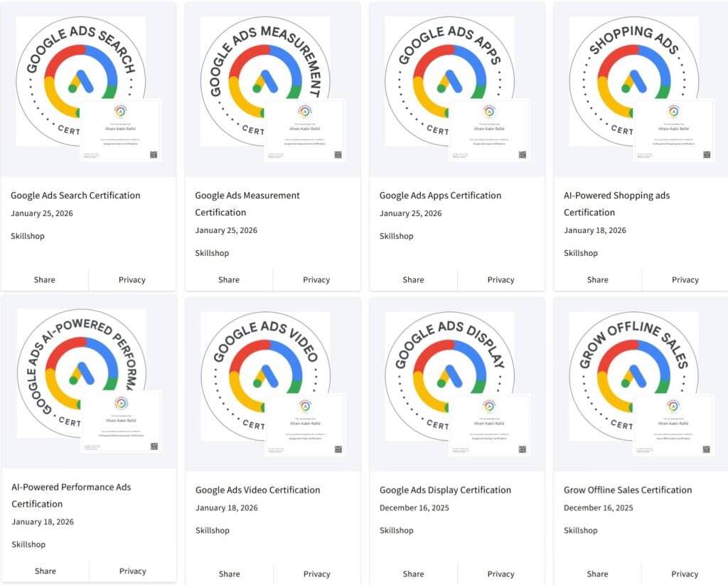Click the QR code on Search certificate preview

tap(154, 155)
